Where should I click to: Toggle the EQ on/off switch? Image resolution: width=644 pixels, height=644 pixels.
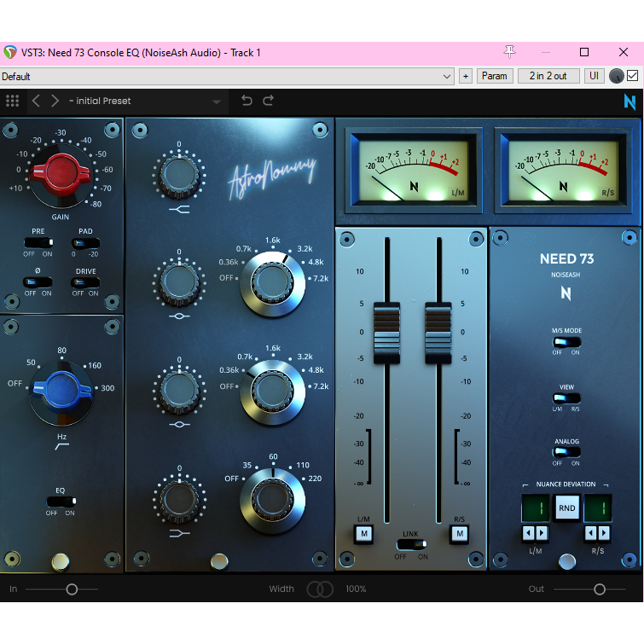[61, 502]
